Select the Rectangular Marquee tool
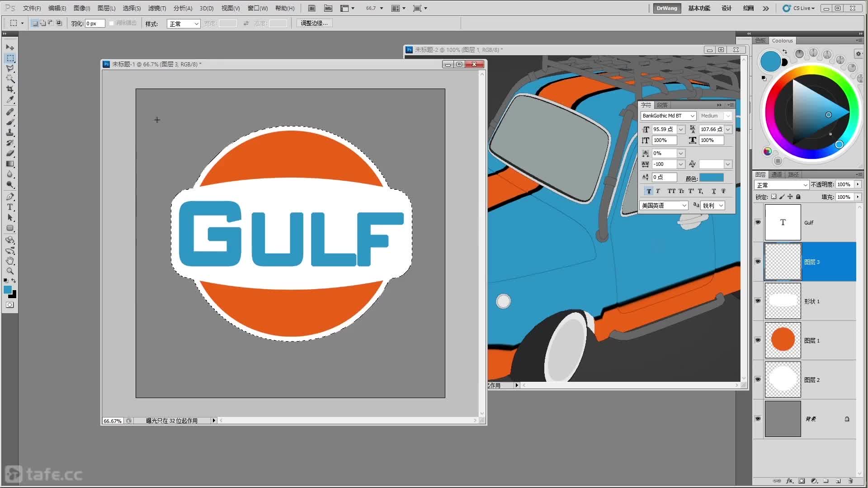 [10, 58]
